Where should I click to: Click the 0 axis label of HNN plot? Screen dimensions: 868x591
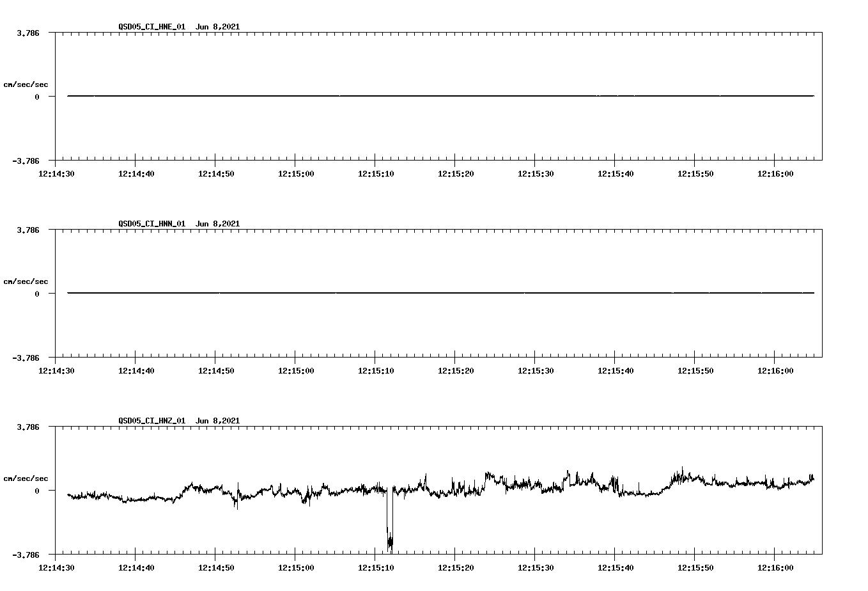coord(37,294)
